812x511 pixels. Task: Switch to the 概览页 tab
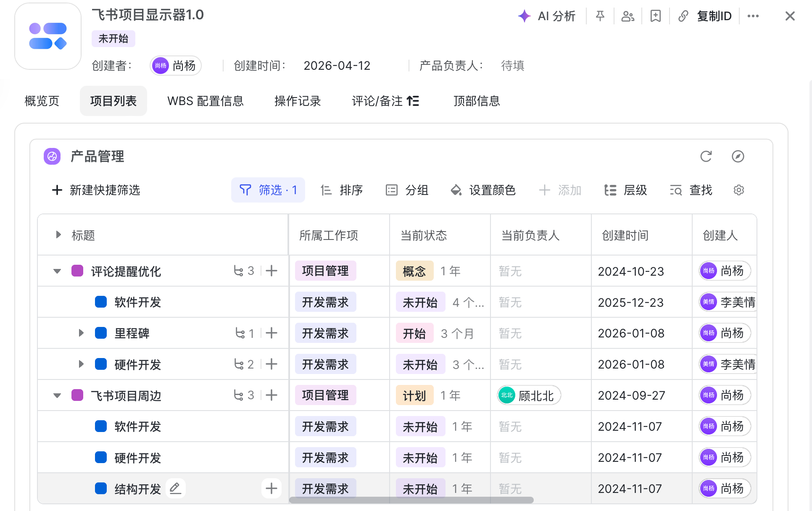coord(42,101)
